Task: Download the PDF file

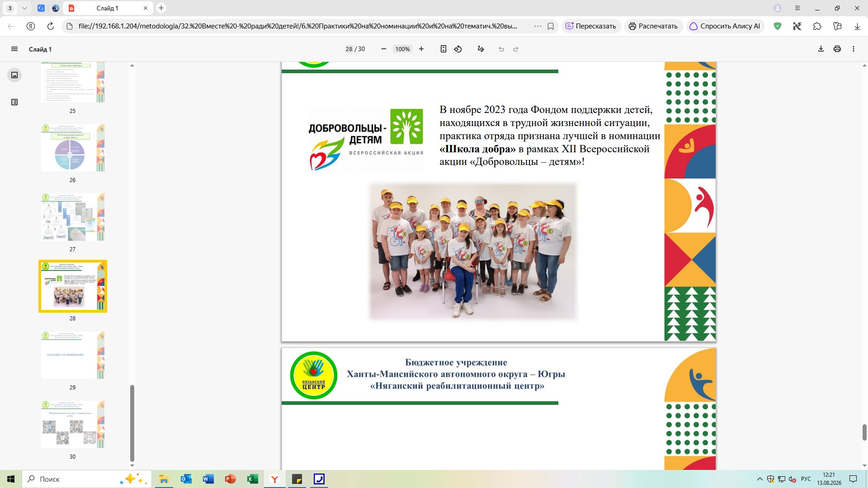Action: pyautogui.click(x=821, y=49)
